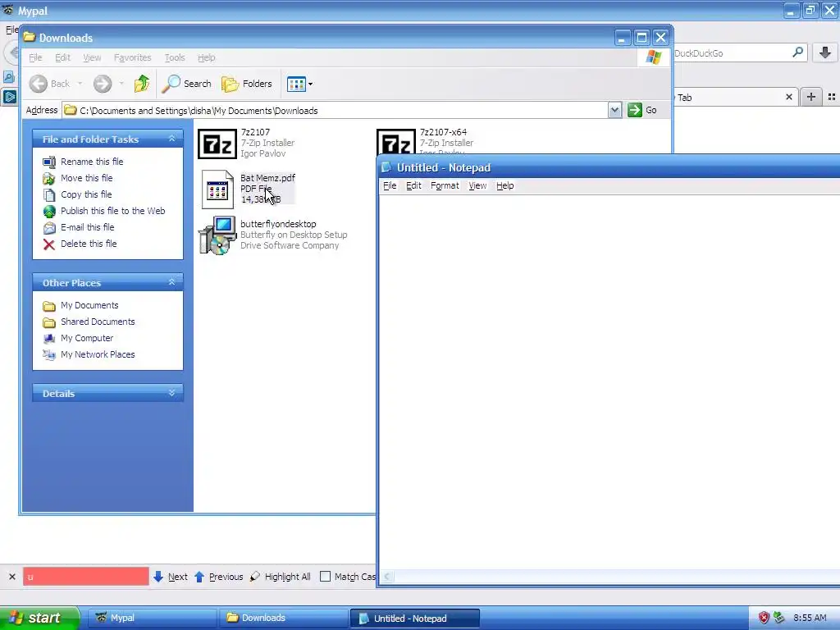Image resolution: width=840 pixels, height=630 pixels.
Task: Click Highlight All in find bar
Action: coord(281,577)
